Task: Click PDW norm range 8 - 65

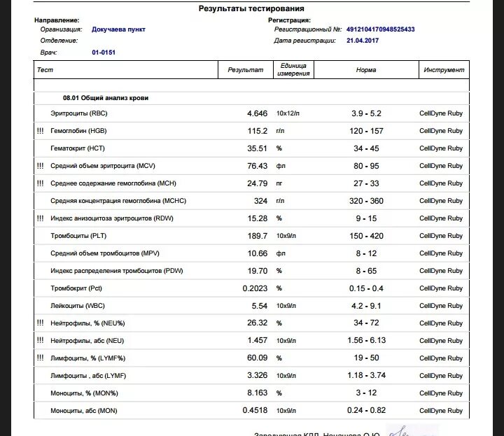Action: [366, 271]
